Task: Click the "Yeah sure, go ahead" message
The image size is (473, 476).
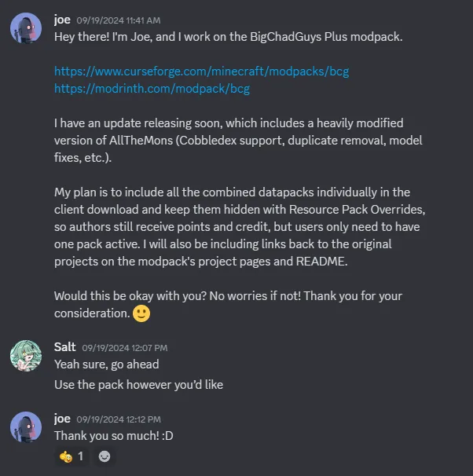Action: (106, 364)
